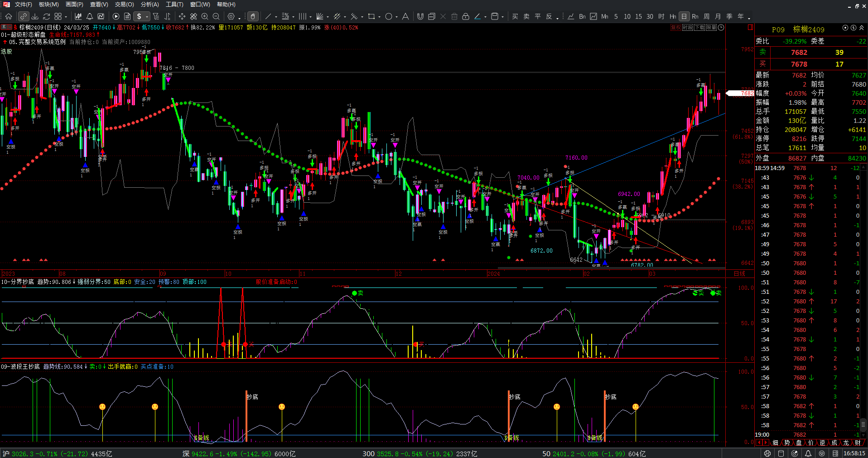Select the text annotation A tool

(x=405, y=16)
